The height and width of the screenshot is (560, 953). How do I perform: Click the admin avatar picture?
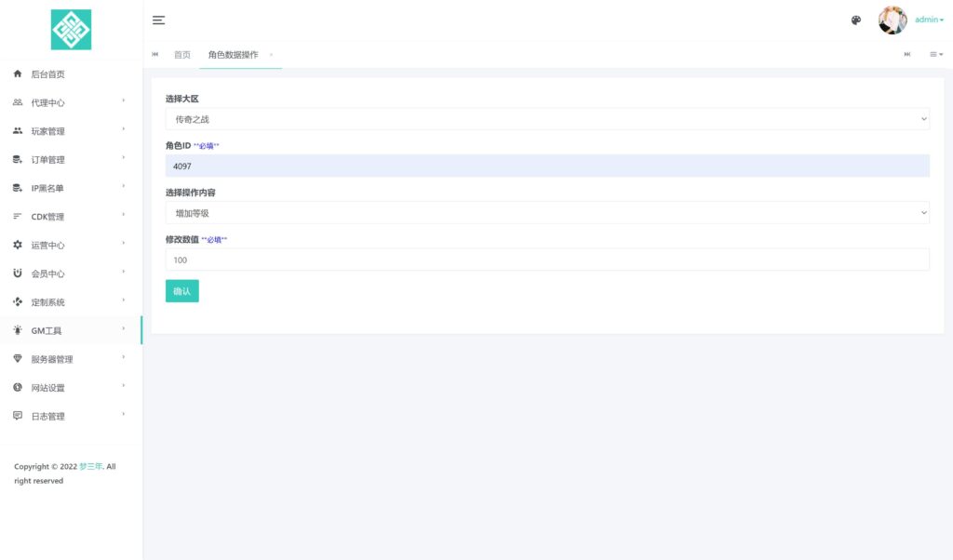coord(893,20)
